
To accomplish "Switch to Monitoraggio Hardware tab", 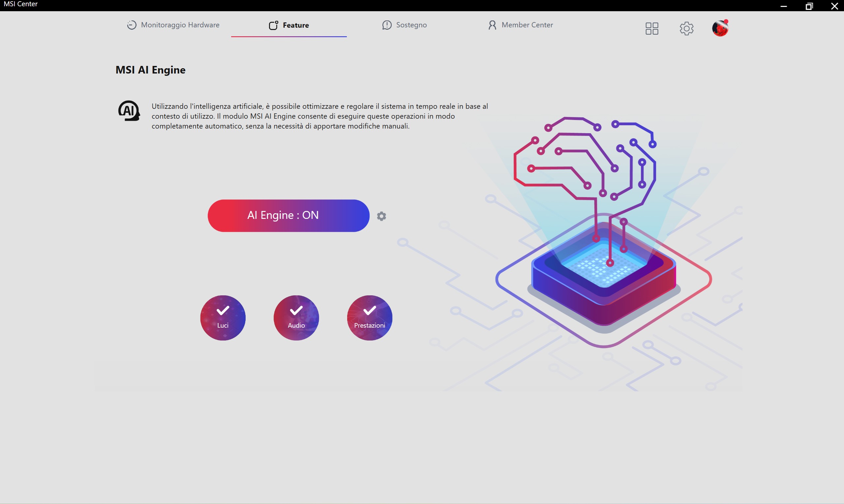I will [x=180, y=25].
